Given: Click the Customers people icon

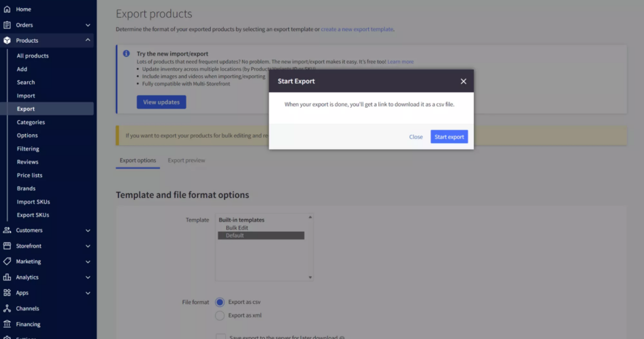Looking at the screenshot, I should tap(7, 231).
